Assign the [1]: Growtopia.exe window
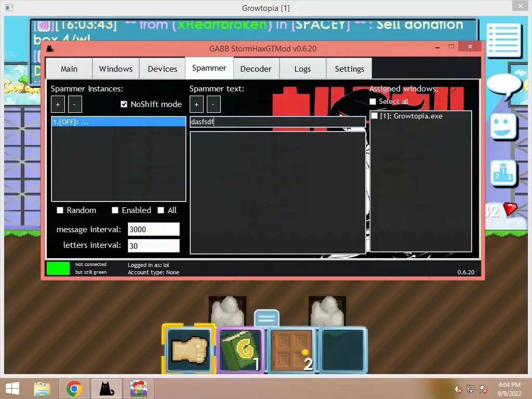532x399 pixels. [x=374, y=116]
